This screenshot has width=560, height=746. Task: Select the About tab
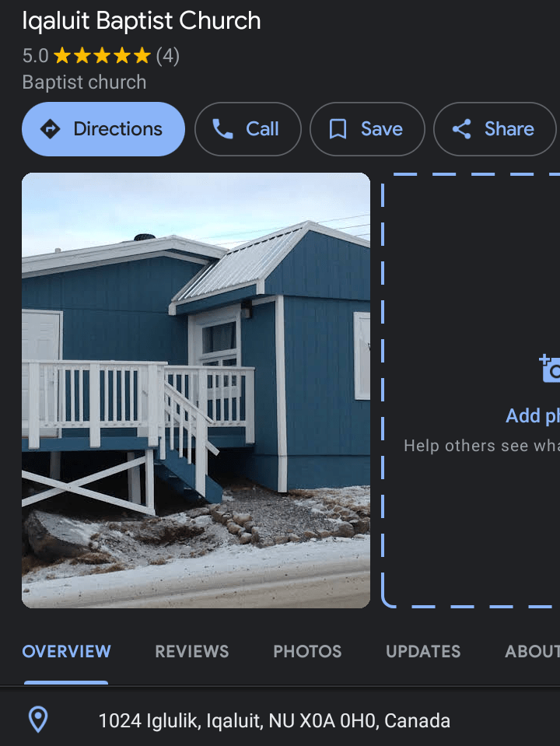(x=533, y=651)
